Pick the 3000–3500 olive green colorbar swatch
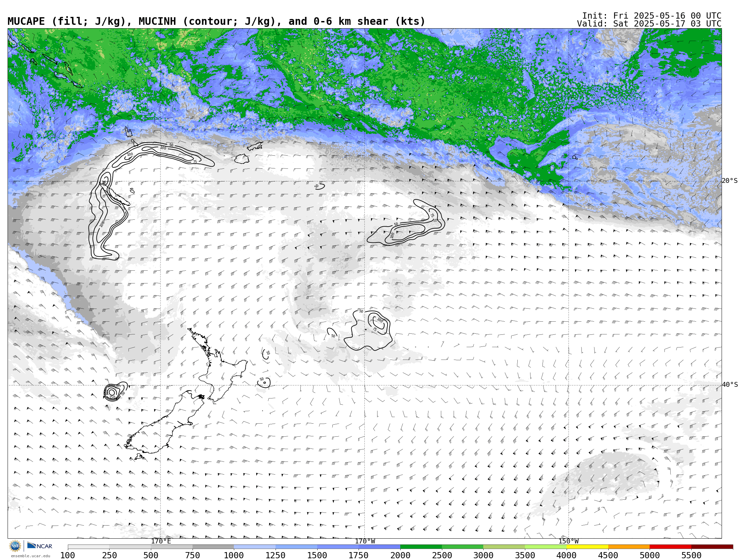Image resolution: width=744 pixels, height=560 pixels. pos(504,547)
